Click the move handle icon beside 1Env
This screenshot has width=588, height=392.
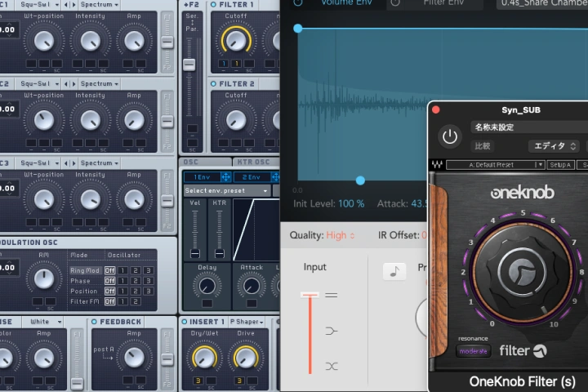pyautogui.click(x=225, y=177)
